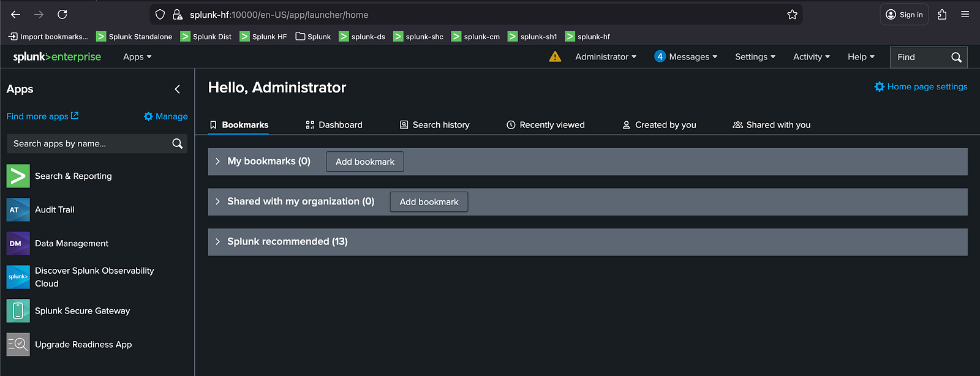The height and width of the screenshot is (376, 980).
Task: Switch to the Search history tab
Action: (x=434, y=125)
